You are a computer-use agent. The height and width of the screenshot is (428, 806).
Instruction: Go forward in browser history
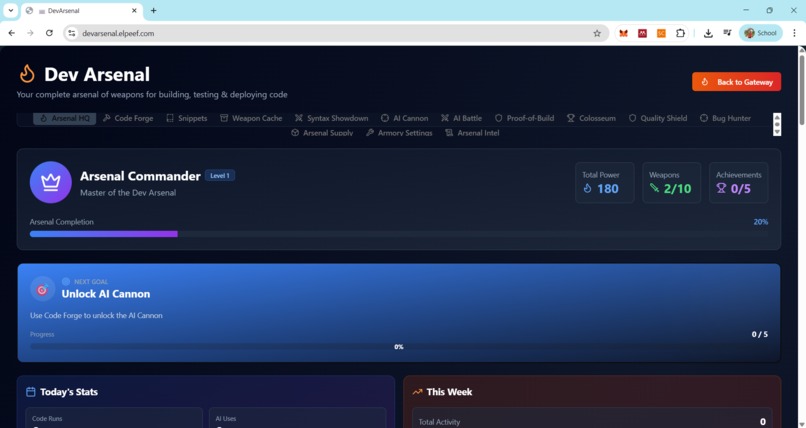[30, 33]
